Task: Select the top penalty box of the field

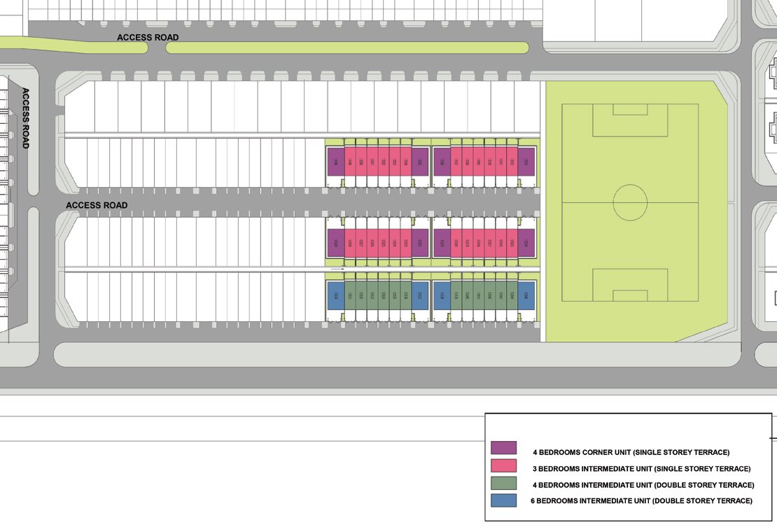Action: pos(630,120)
